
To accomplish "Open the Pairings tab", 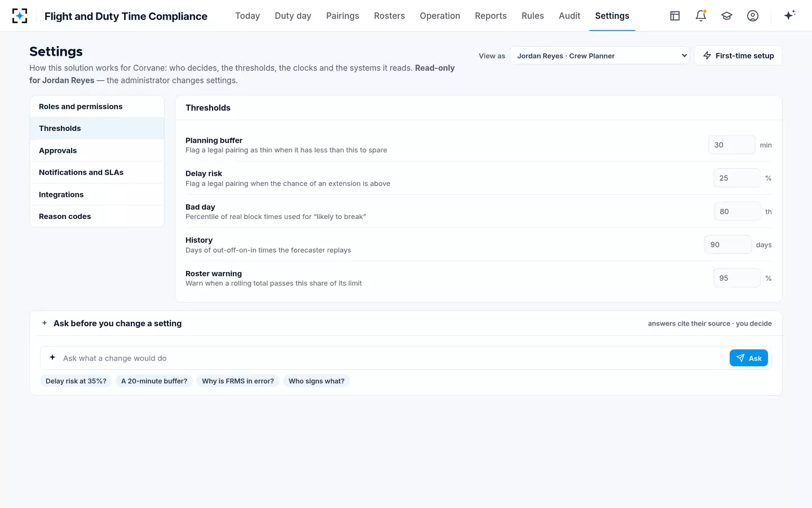I will pyautogui.click(x=342, y=16).
